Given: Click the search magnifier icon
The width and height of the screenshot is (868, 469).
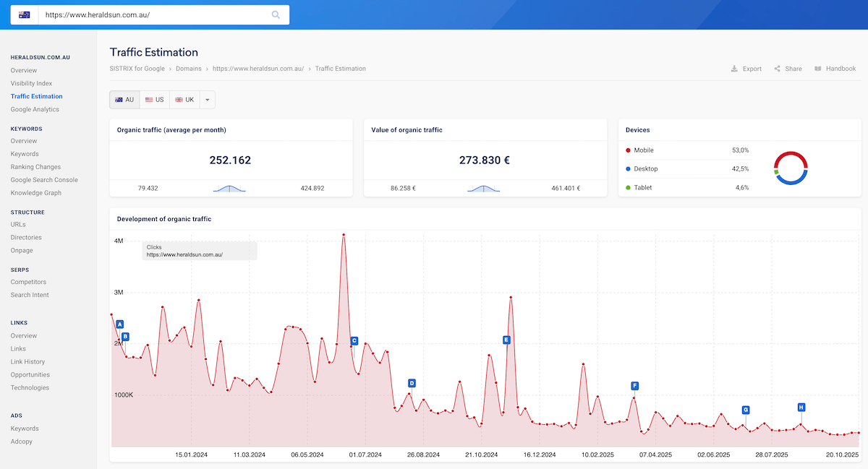Looking at the screenshot, I should (x=276, y=14).
